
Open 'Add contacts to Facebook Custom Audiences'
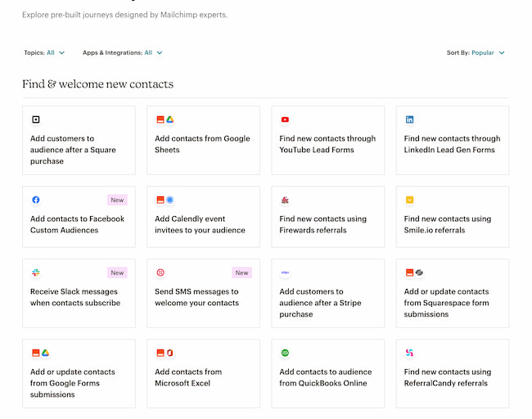[x=79, y=216]
